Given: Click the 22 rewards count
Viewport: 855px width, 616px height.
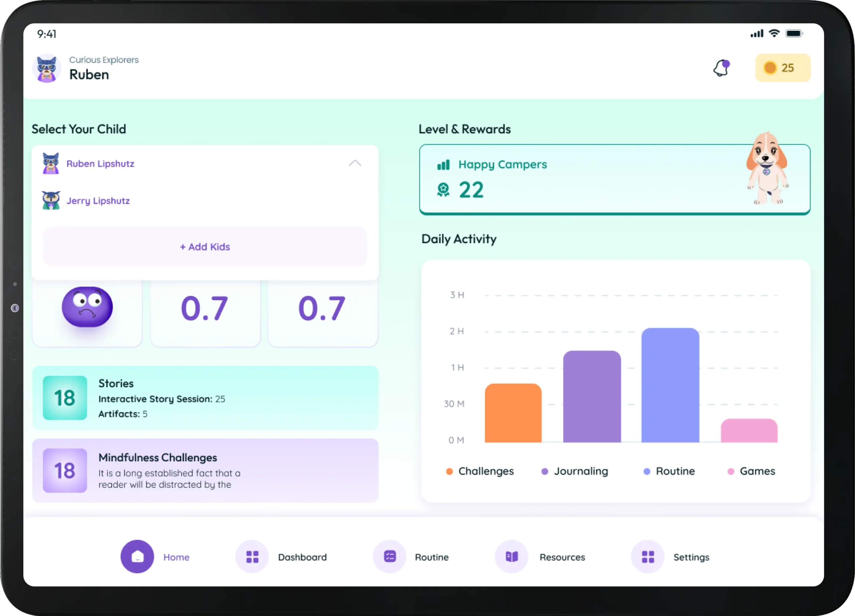Looking at the screenshot, I should pyautogui.click(x=471, y=190).
